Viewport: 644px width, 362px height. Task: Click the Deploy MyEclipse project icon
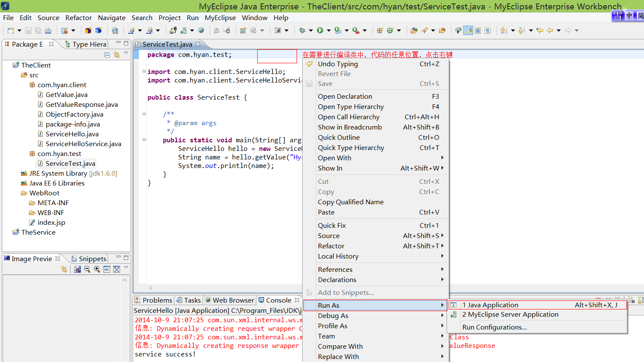(x=173, y=30)
